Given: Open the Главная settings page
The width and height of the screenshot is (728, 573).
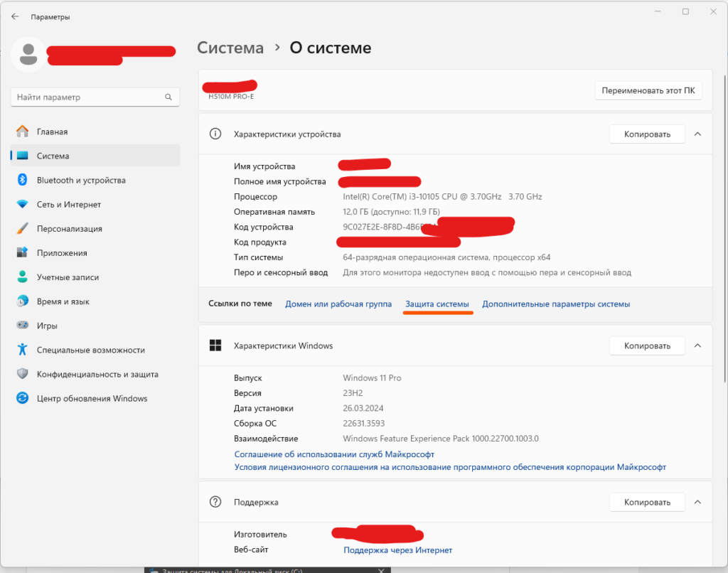Looking at the screenshot, I should 95,132.
